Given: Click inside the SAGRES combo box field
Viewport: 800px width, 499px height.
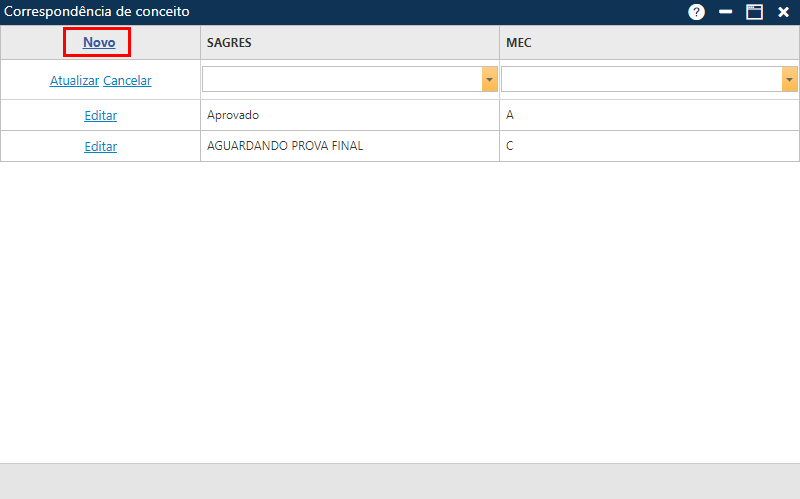Looking at the screenshot, I should click(x=341, y=79).
